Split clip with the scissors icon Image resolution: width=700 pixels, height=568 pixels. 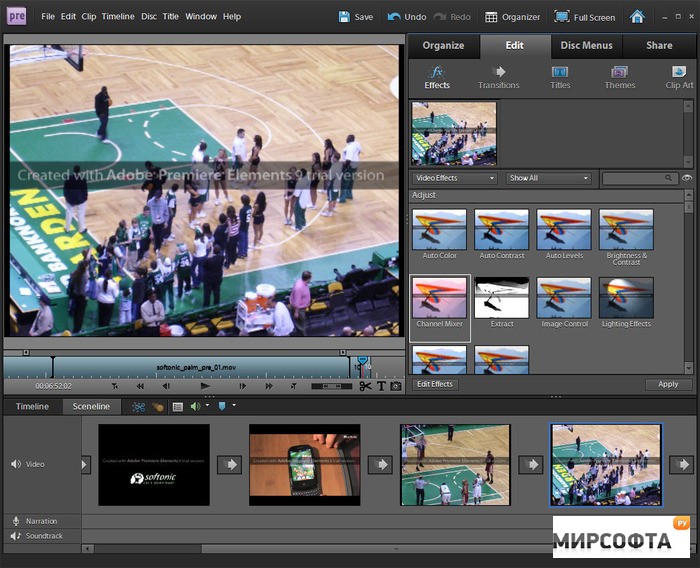pyautogui.click(x=365, y=386)
